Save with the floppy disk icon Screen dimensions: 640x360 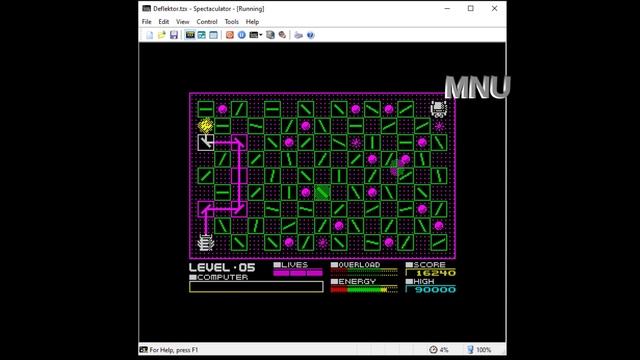pos(174,35)
